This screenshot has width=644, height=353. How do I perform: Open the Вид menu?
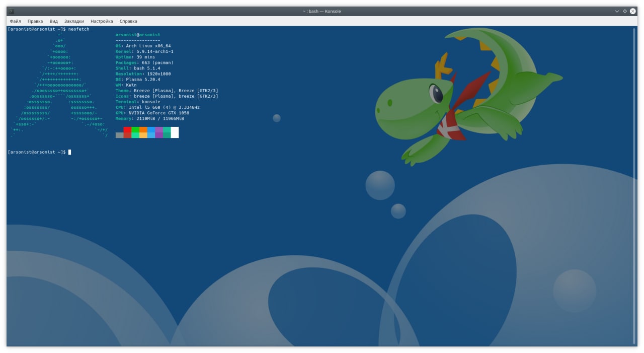click(54, 21)
